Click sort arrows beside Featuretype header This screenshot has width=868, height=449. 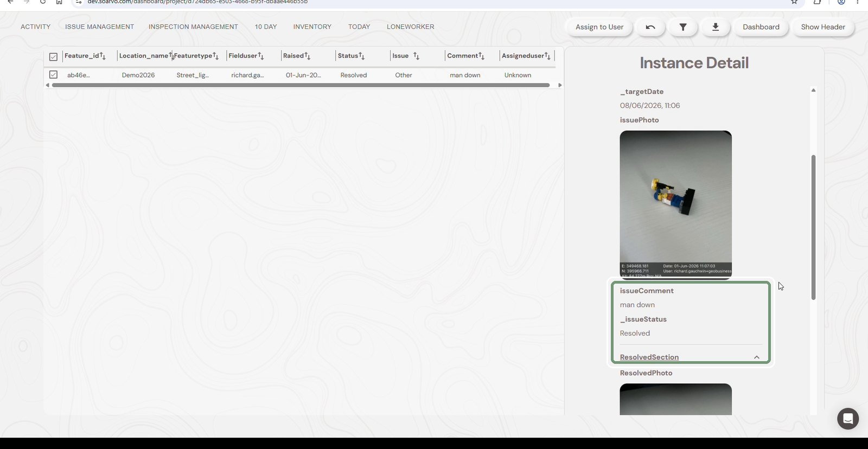(215, 56)
